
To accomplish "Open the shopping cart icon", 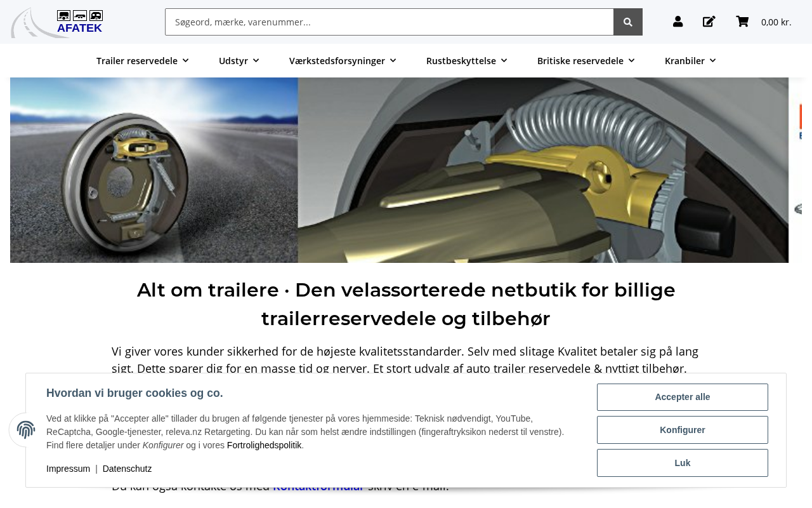I will pyautogui.click(x=742, y=22).
